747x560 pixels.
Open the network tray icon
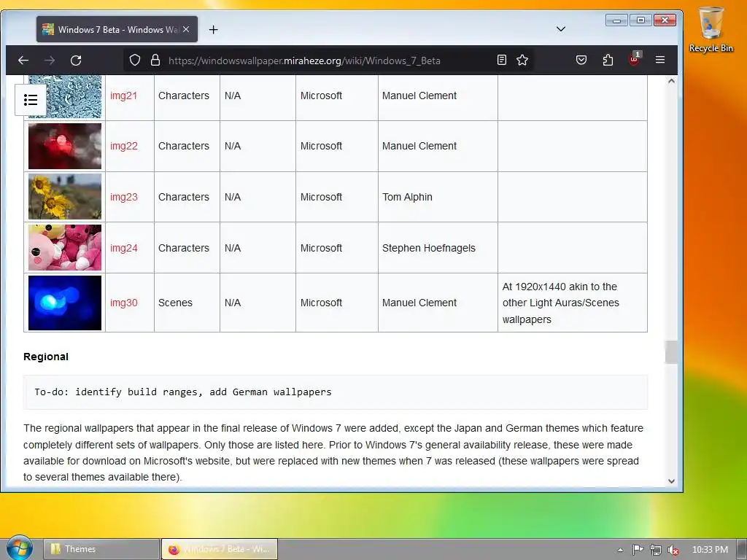click(656, 550)
